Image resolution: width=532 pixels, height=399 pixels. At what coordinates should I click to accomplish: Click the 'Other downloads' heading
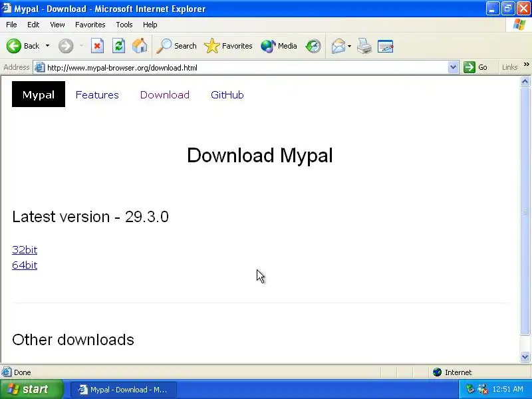[73, 340]
